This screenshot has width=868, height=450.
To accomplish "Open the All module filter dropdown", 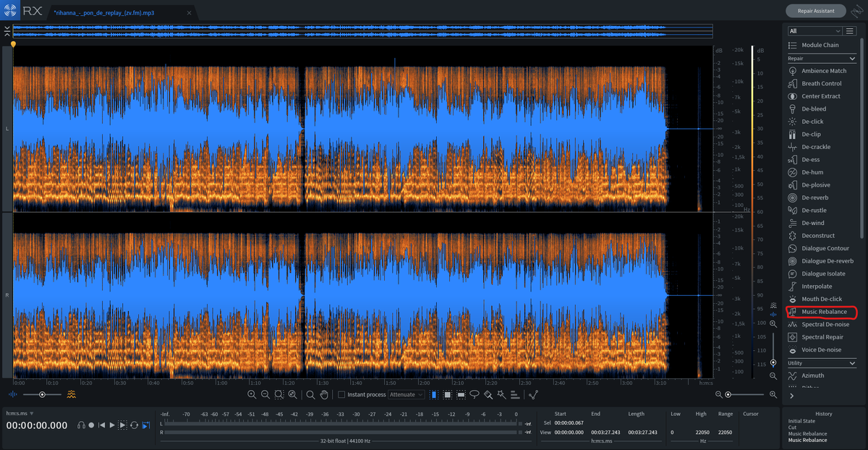I will pos(815,31).
